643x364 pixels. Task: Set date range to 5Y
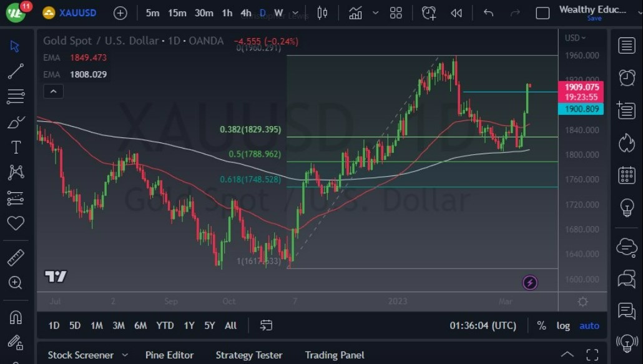(210, 325)
